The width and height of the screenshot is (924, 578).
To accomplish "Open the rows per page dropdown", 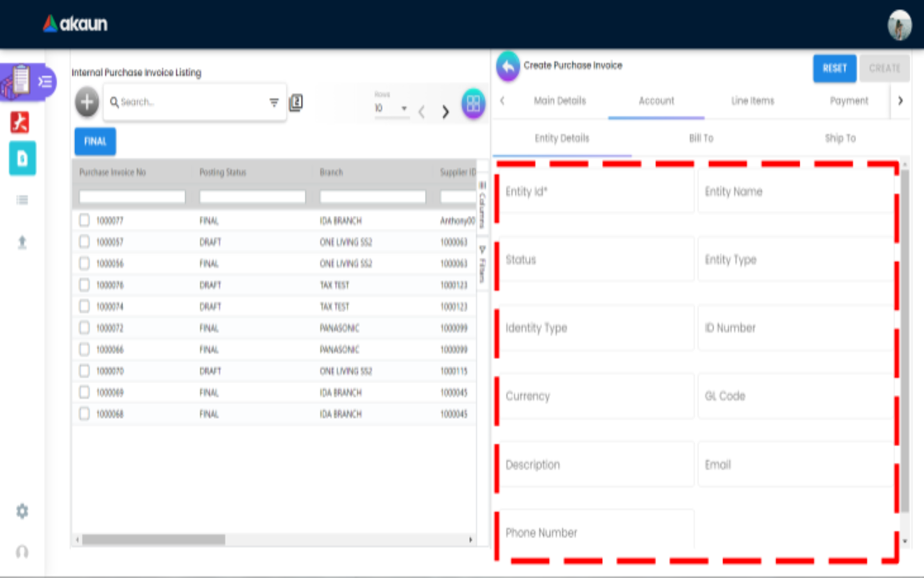I will 391,108.
